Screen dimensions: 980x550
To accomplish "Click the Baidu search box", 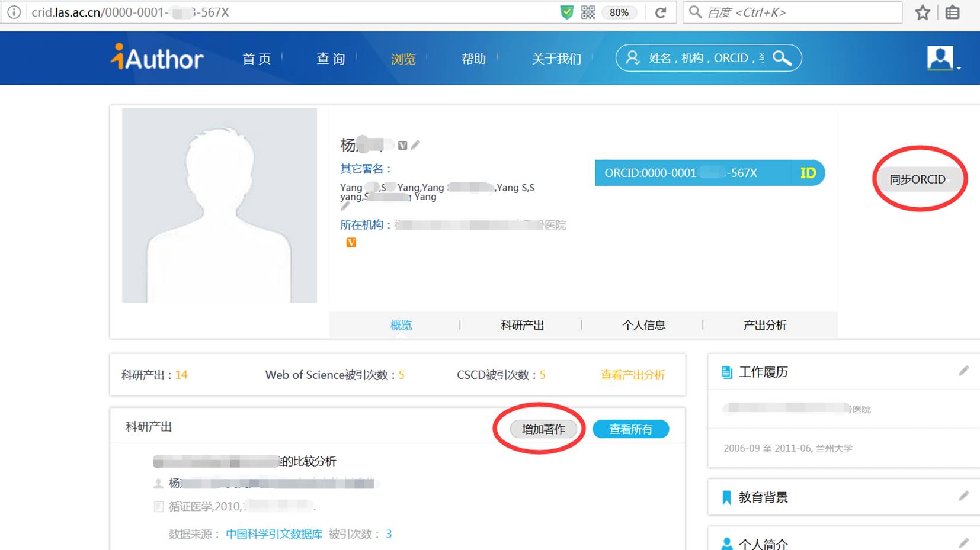I will pyautogui.click(x=792, y=12).
